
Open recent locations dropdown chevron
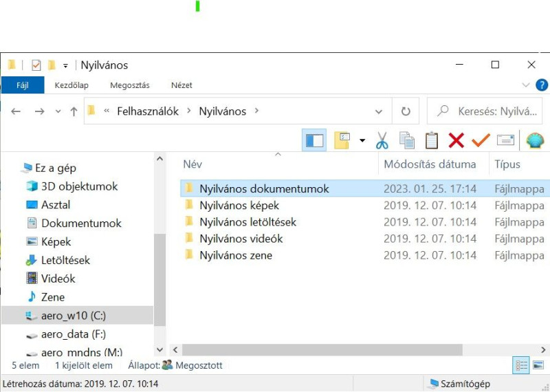pos(58,111)
